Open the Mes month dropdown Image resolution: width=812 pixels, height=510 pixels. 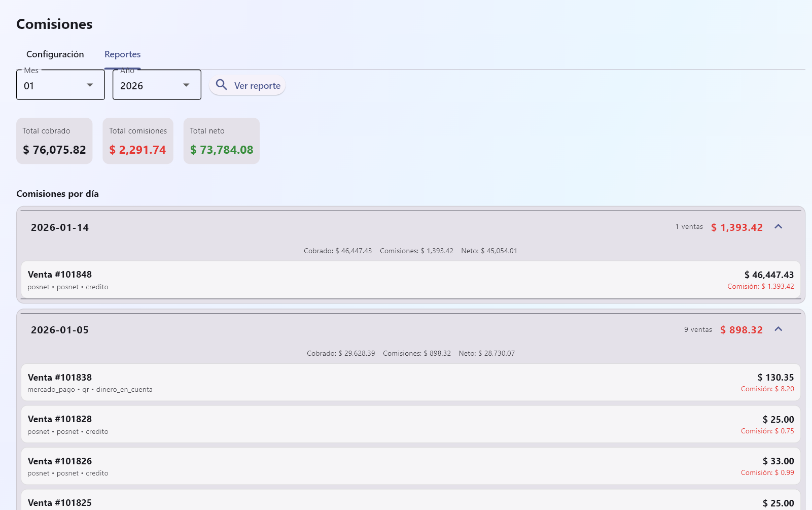point(60,85)
